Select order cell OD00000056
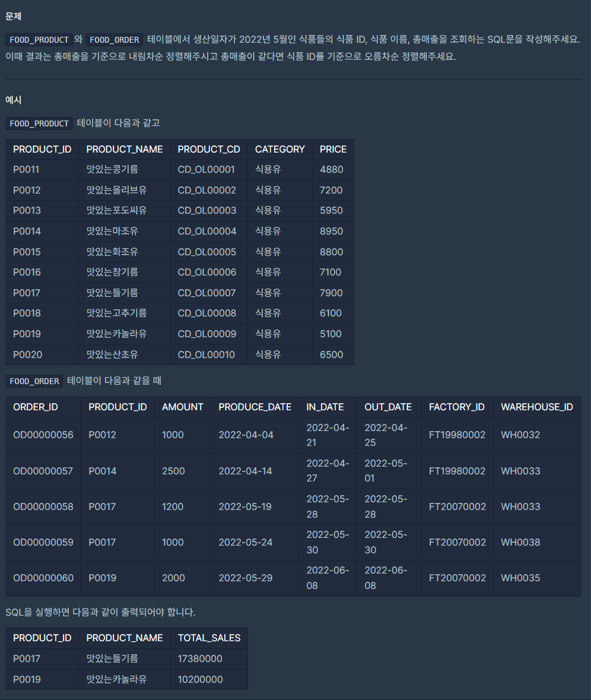Screen dimensions: 591x700 point(43,435)
